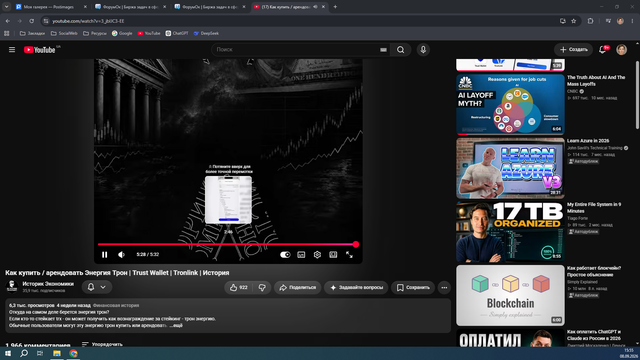Viewport: 640px width, 360px height.
Task: Open the Chrome three-dot menu
Action: click(x=632, y=21)
